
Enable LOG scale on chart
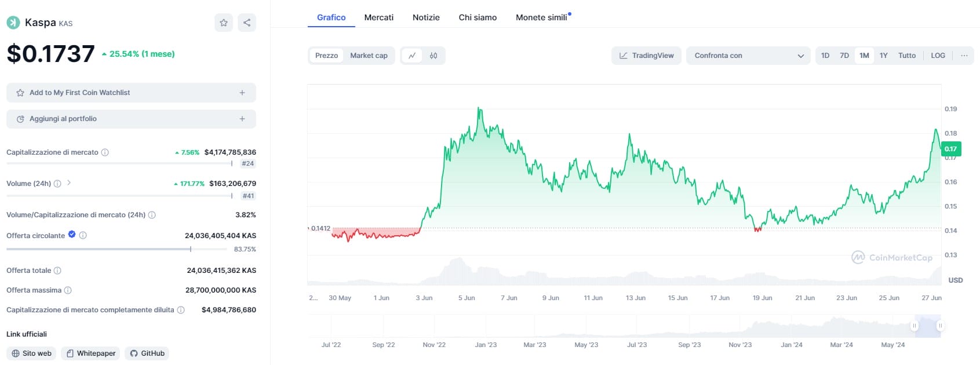[938, 56]
